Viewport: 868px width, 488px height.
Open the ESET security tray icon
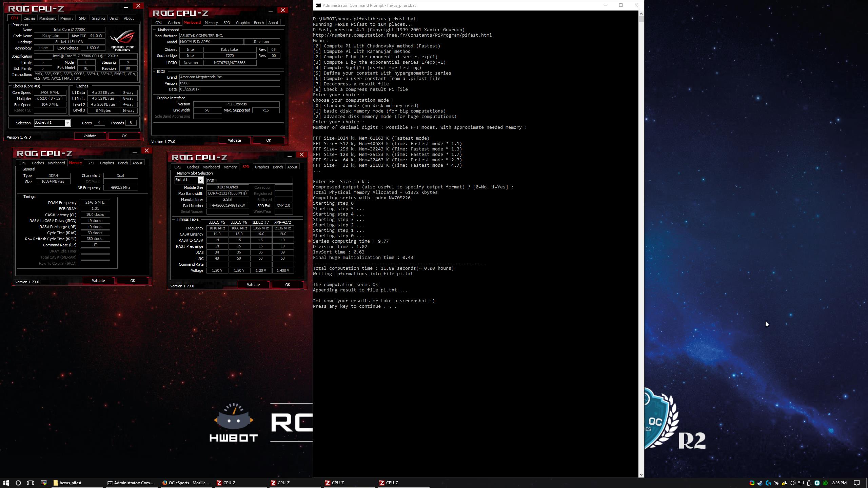click(817, 483)
